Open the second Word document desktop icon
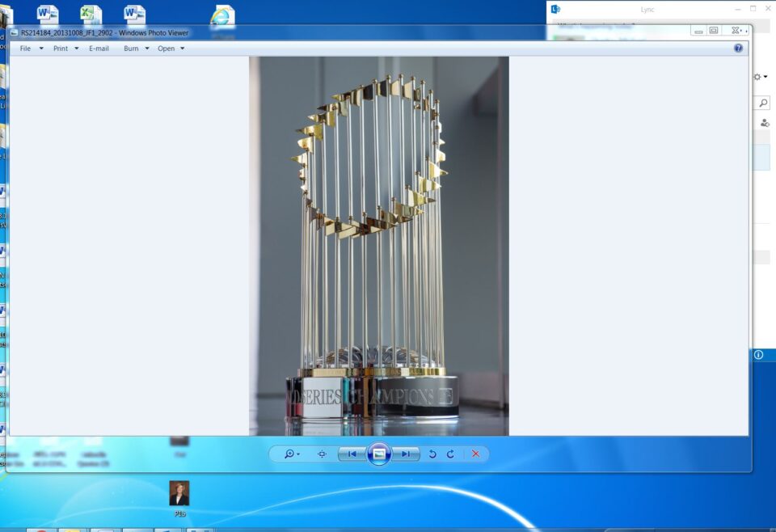Image resolution: width=776 pixels, height=532 pixels. (134, 14)
